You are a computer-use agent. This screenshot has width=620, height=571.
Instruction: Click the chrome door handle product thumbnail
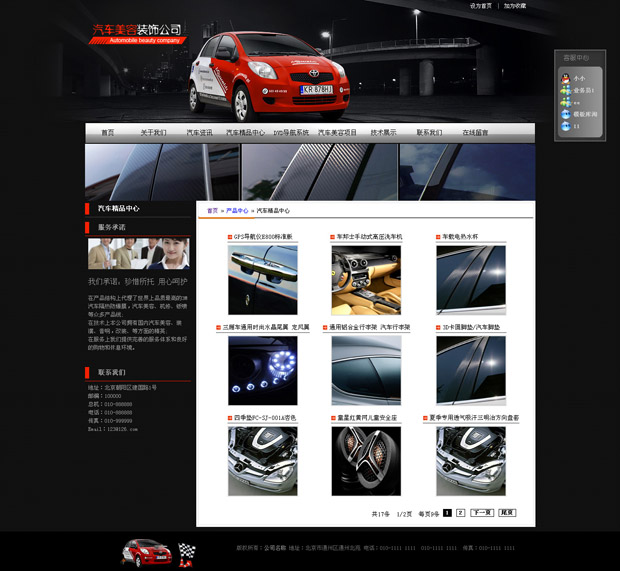[x=263, y=280]
